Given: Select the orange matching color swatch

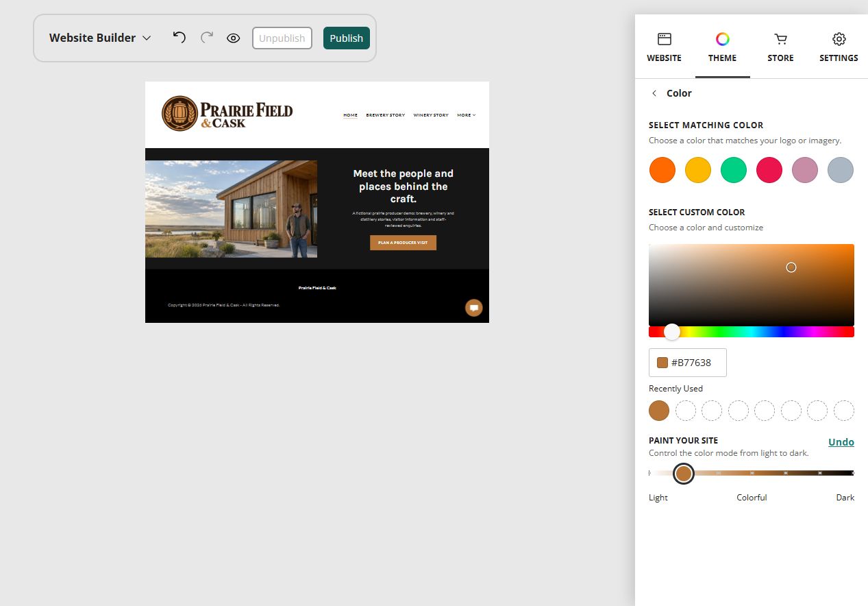Looking at the screenshot, I should (662, 170).
